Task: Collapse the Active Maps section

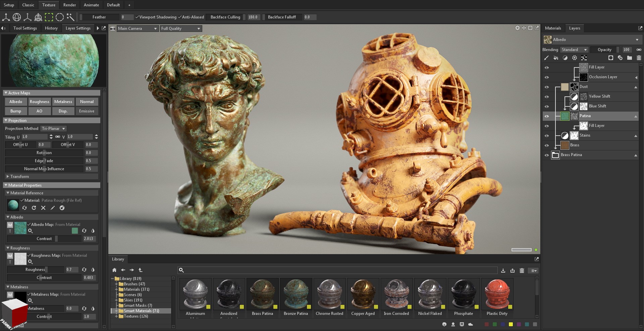Action: click(x=6, y=93)
